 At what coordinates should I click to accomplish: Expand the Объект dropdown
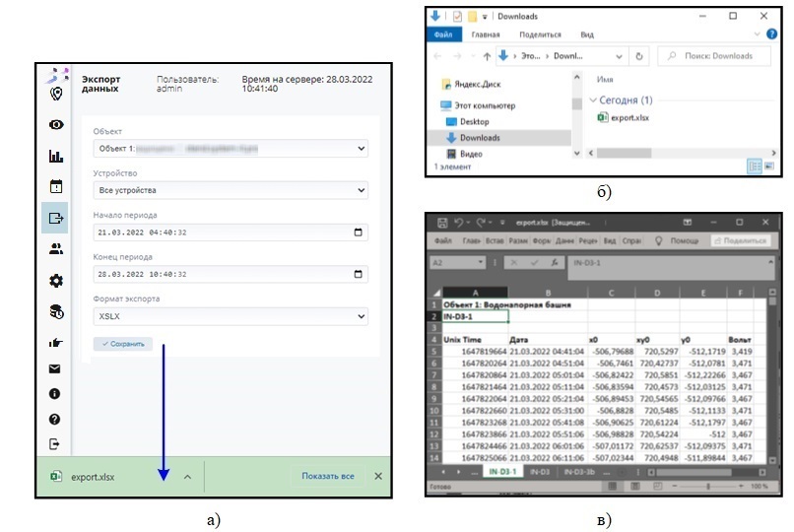[x=231, y=149]
